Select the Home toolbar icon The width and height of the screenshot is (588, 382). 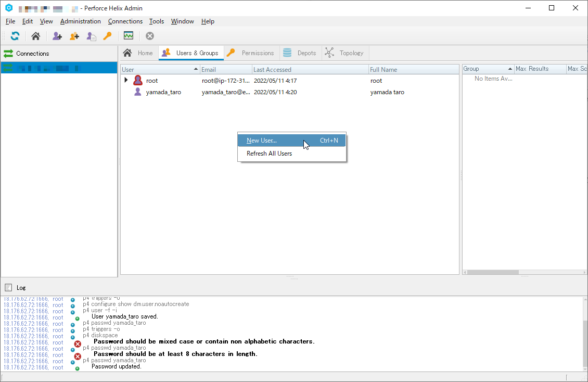[35, 36]
